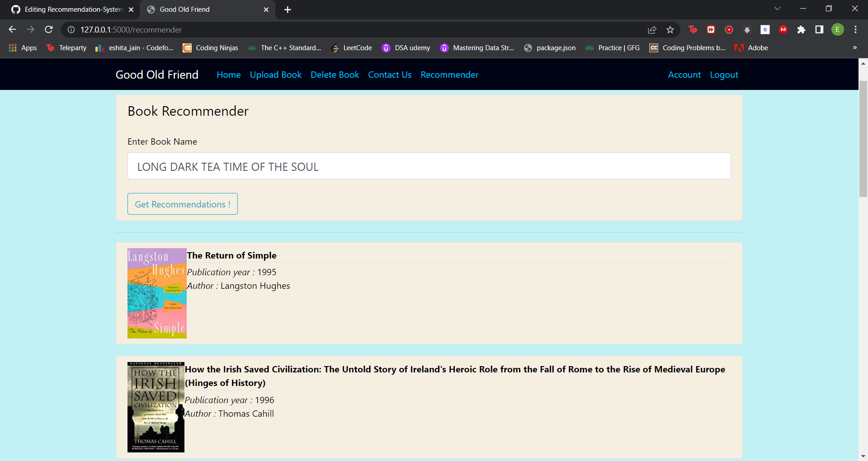Click inside the Enter Book Name field
This screenshot has height=461, width=868.
(429, 166)
